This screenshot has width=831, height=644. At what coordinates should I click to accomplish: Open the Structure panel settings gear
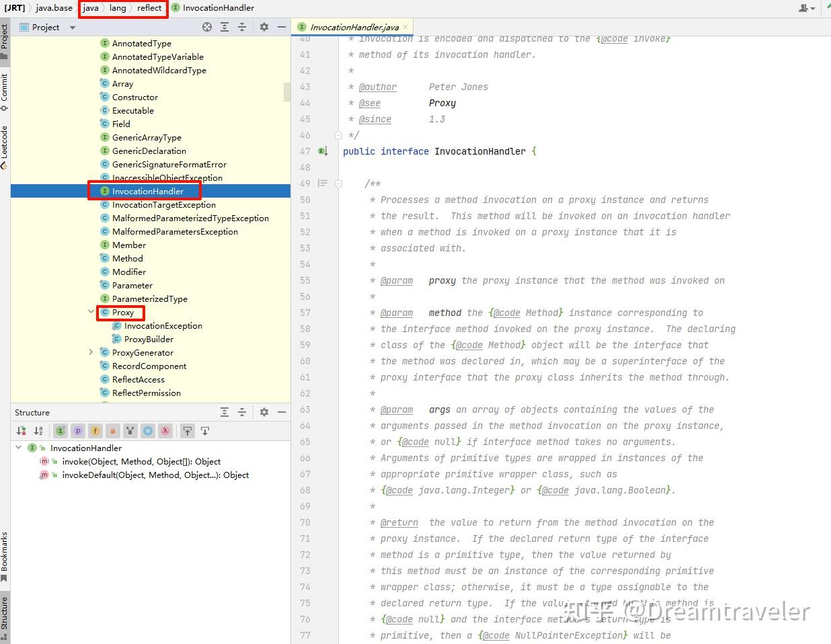pos(264,412)
